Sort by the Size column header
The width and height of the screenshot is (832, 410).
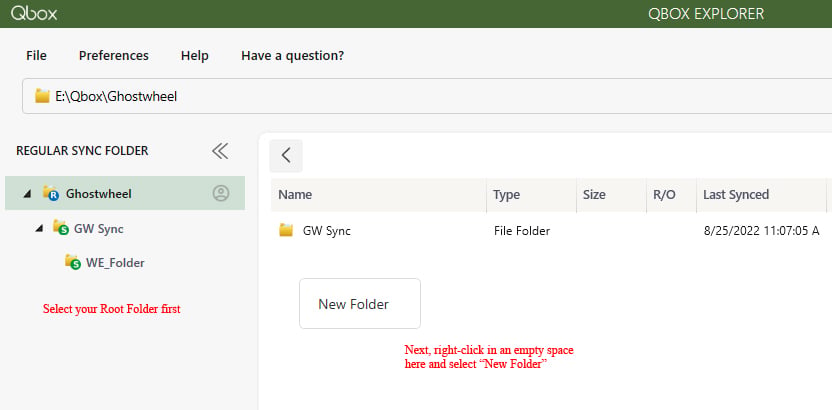click(611, 195)
